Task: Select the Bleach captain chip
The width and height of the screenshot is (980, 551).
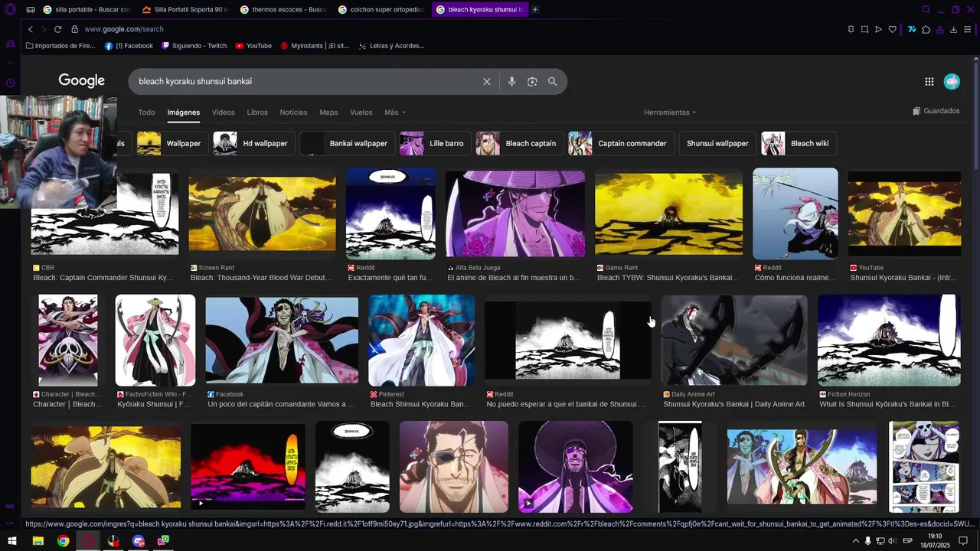Action: click(519, 143)
